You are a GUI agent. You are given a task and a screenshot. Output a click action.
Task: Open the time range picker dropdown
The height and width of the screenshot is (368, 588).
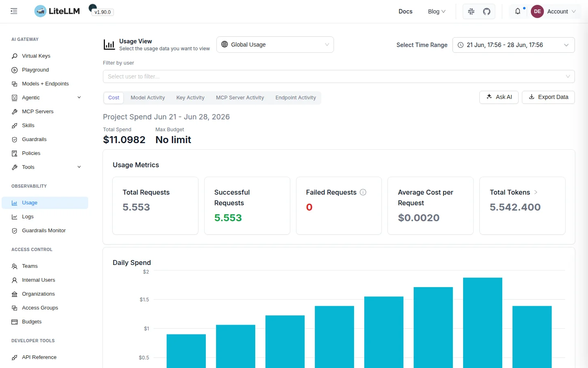coord(514,45)
